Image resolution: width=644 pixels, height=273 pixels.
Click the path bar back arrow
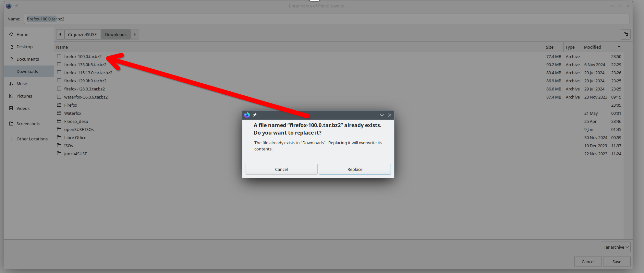point(60,34)
